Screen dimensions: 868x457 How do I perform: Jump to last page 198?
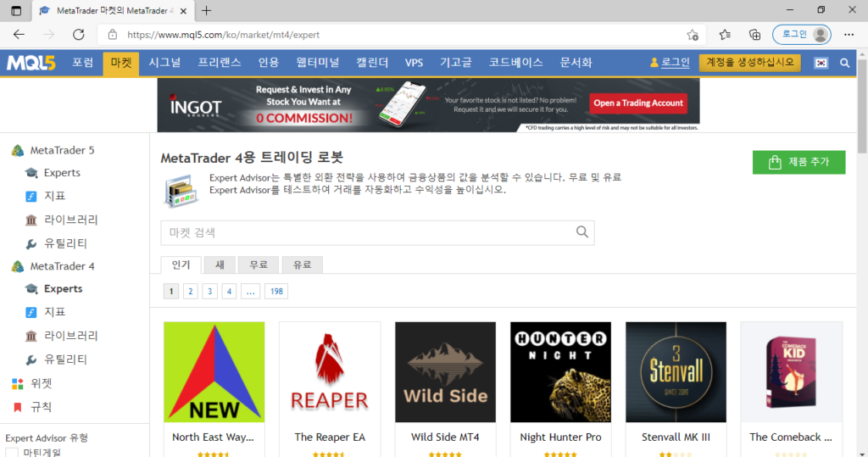(x=276, y=292)
